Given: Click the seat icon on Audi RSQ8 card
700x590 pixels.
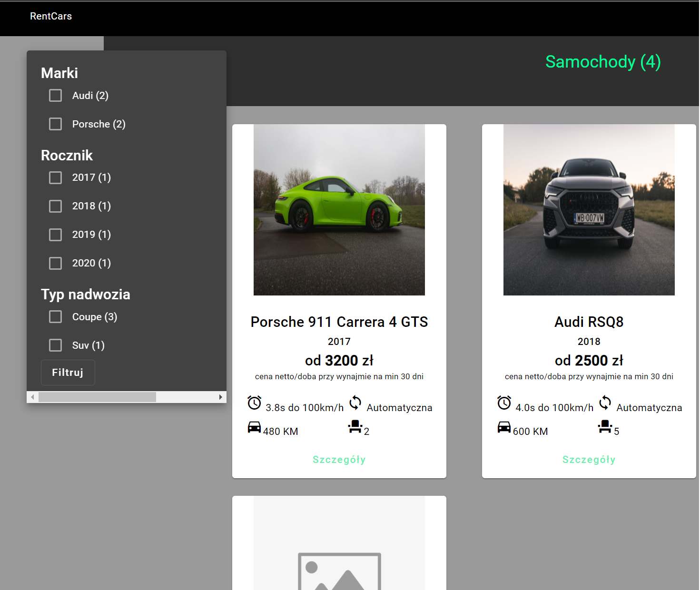Looking at the screenshot, I should pyautogui.click(x=605, y=426).
